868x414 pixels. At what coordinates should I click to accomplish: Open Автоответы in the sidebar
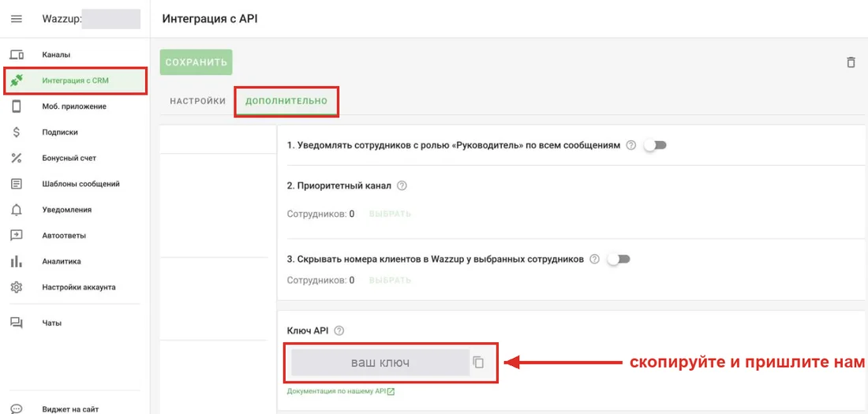pos(64,235)
